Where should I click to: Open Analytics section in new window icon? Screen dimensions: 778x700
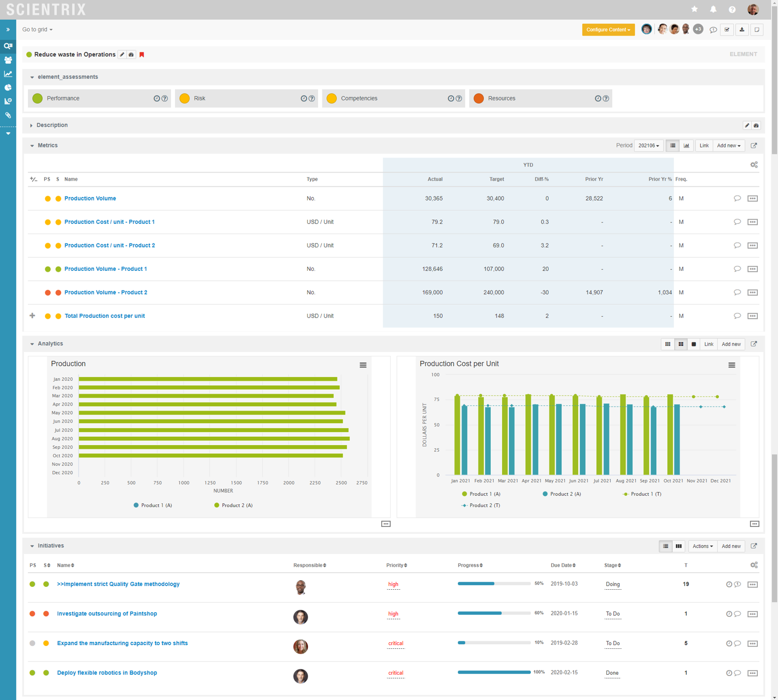[754, 344]
